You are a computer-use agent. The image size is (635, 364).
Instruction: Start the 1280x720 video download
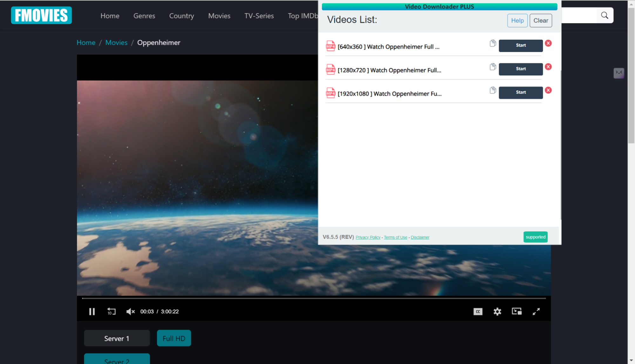[521, 69]
